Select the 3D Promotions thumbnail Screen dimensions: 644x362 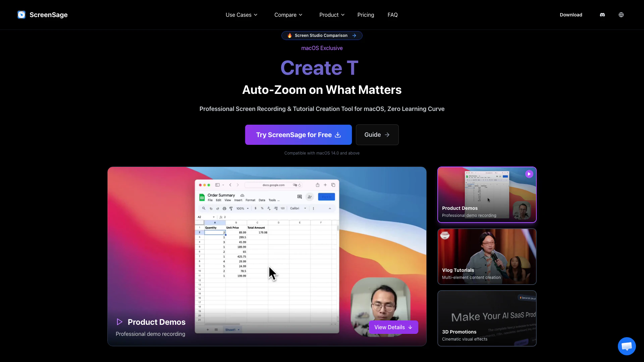tap(487, 318)
